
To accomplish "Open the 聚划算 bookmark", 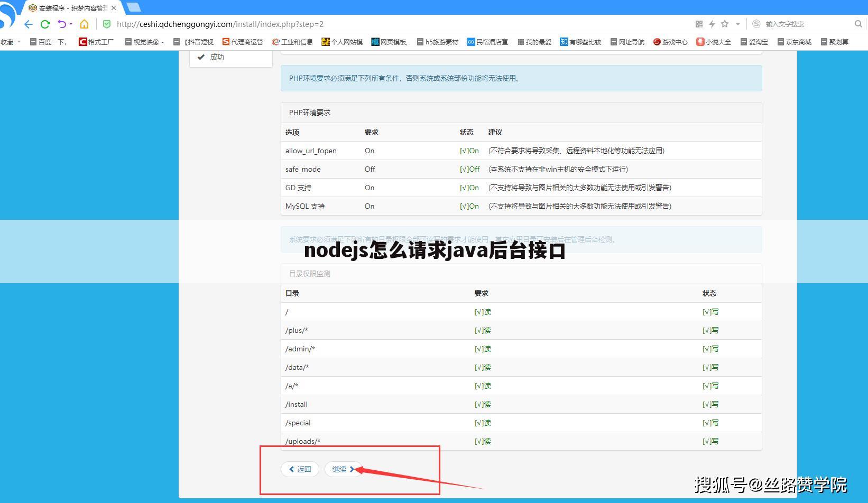I will tap(835, 42).
